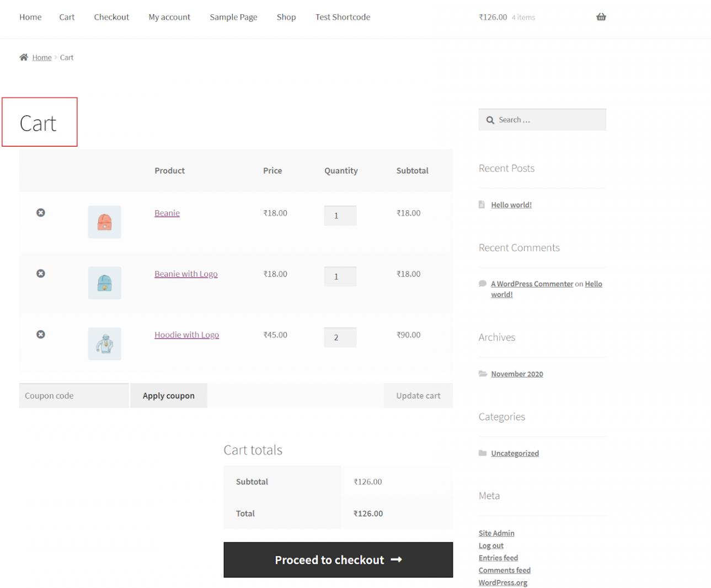Click the Hoodie with Logo quantity field
This screenshot has width=711, height=588.
tap(340, 337)
